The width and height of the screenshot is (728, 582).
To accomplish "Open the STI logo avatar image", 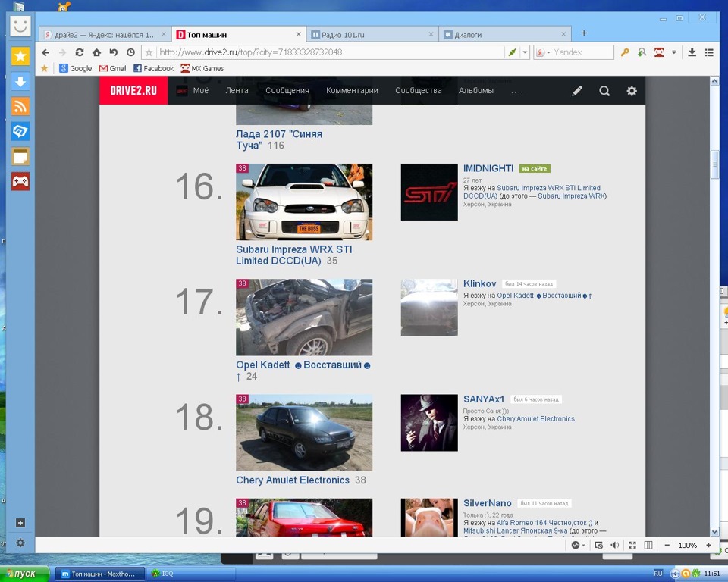I will coord(429,192).
